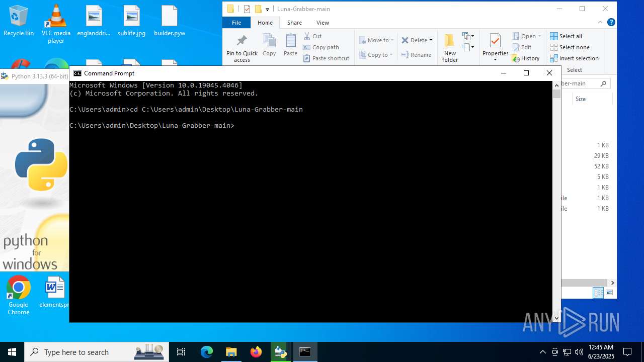
Task: Focus Python 3.13.3 installer window title
Action: coord(39,76)
